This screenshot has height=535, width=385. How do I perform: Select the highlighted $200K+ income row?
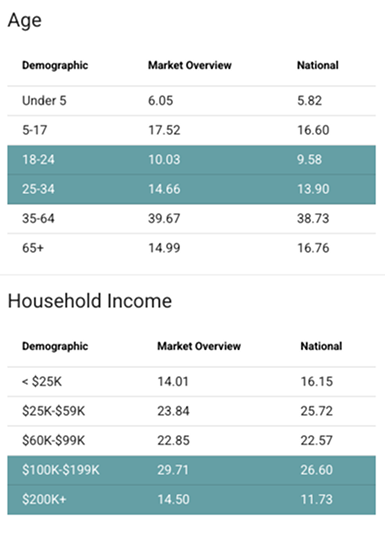[x=191, y=500]
